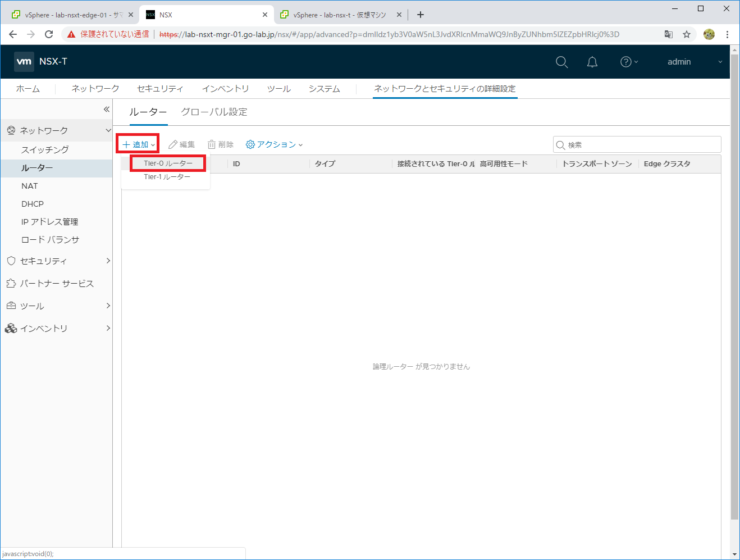This screenshot has width=740, height=560.
Task: Click the 検索 search input field
Action: tap(637, 145)
